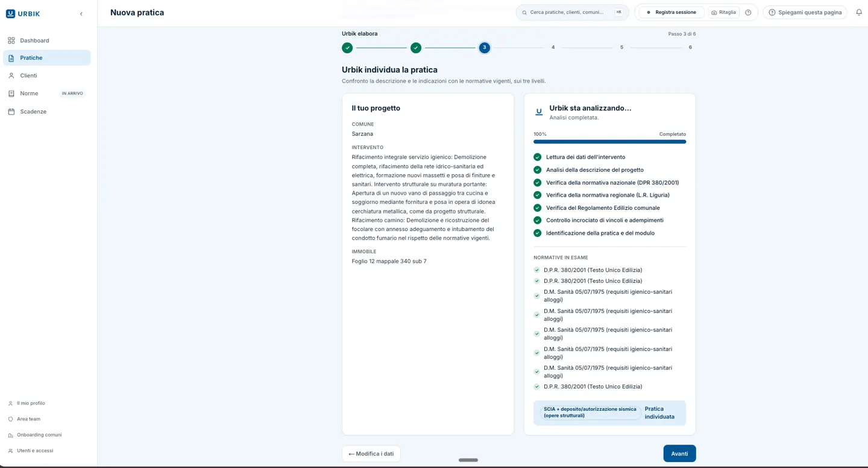Open the Dashboard section
Image resolution: width=868 pixels, height=468 pixels.
pyautogui.click(x=47, y=40)
